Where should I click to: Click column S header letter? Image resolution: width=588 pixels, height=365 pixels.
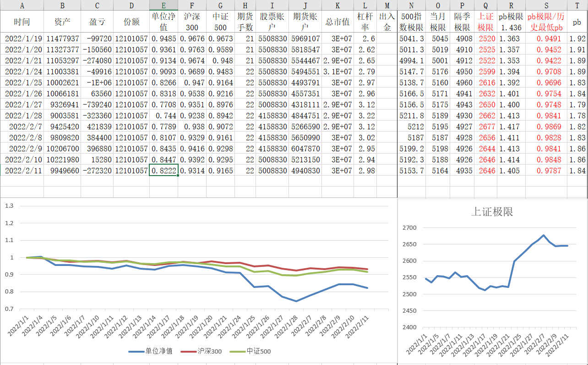coord(546,6)
